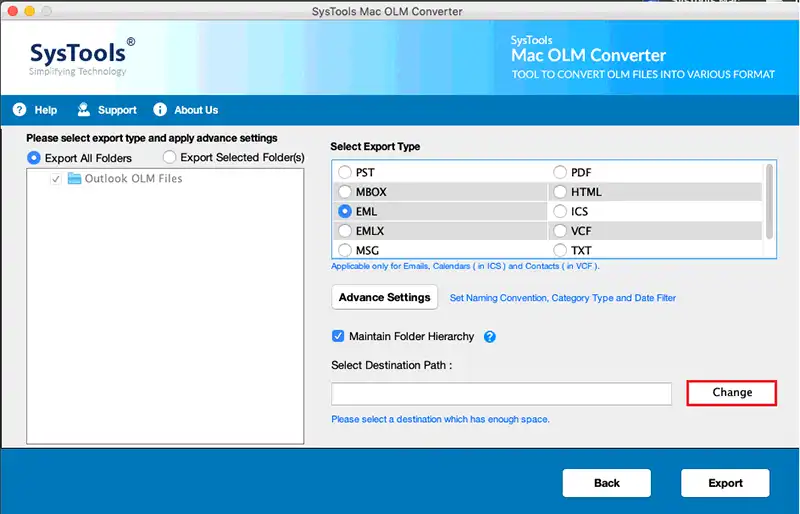
Task: Click the window title 'SysTools Mac OLM Converter'
Action: 387,11
